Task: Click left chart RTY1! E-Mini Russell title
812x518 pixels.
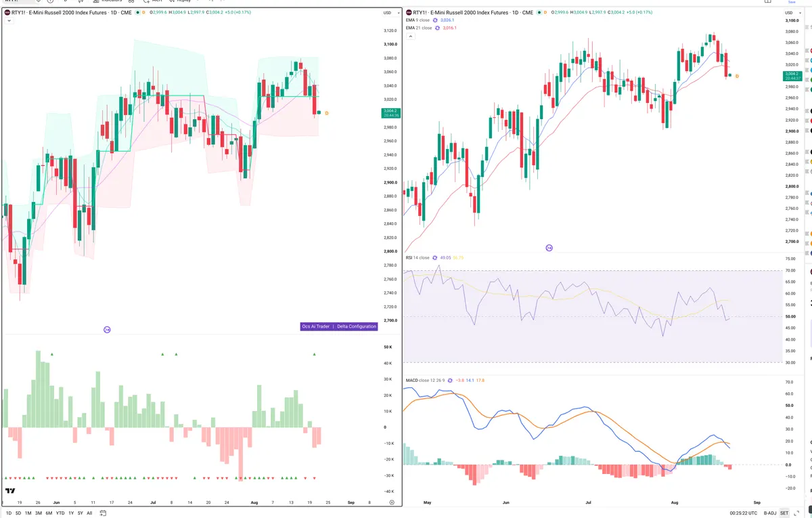Action: [72, 12]
